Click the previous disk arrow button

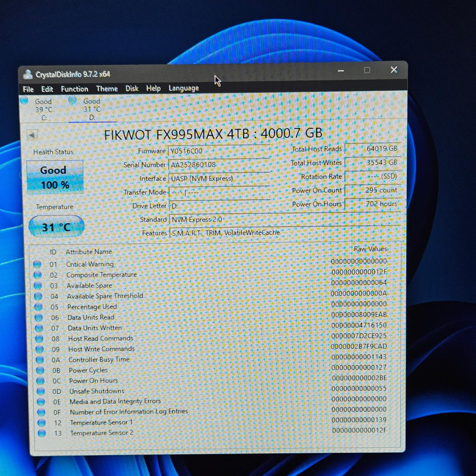click(x=32, y=135)
